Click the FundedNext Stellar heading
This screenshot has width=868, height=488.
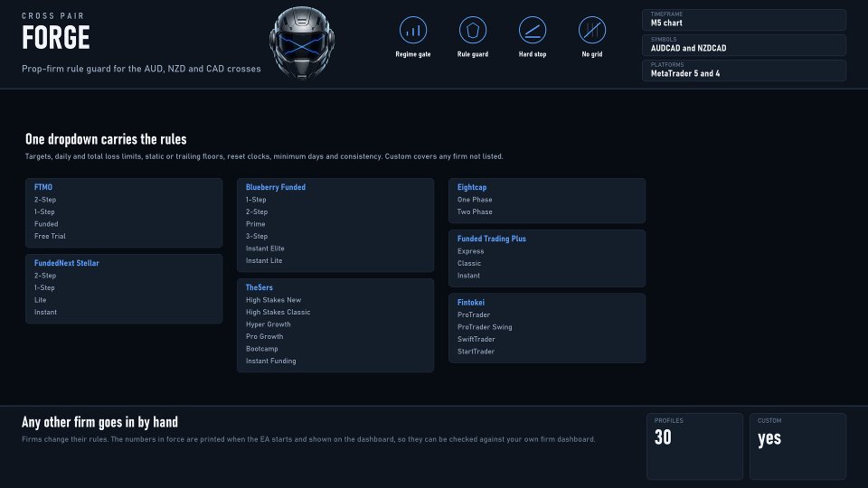66,263
